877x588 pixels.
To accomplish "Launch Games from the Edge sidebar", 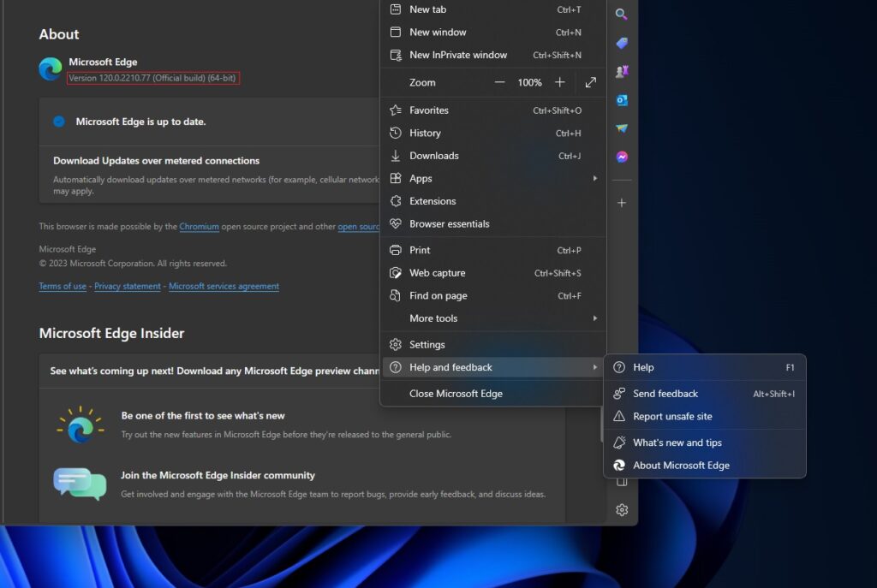I will pyautogui.click(x=621, y=71).
